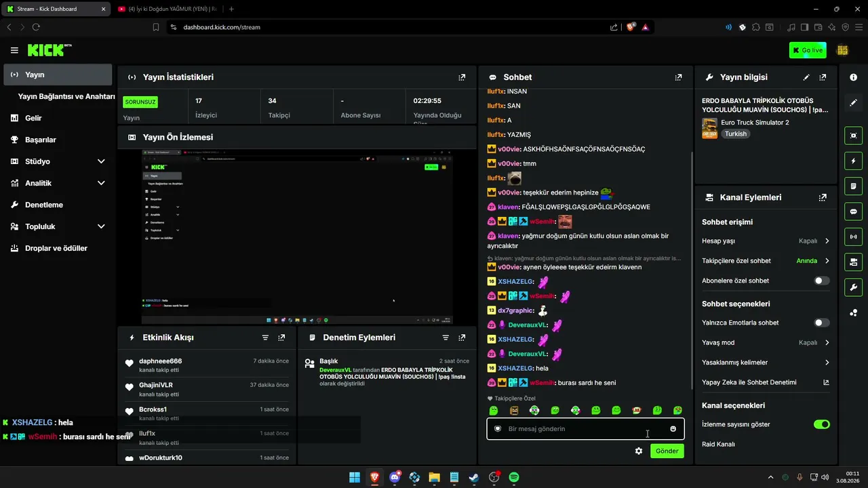Toggle the stream preview widget icon in right rail

tap(854, 136)
